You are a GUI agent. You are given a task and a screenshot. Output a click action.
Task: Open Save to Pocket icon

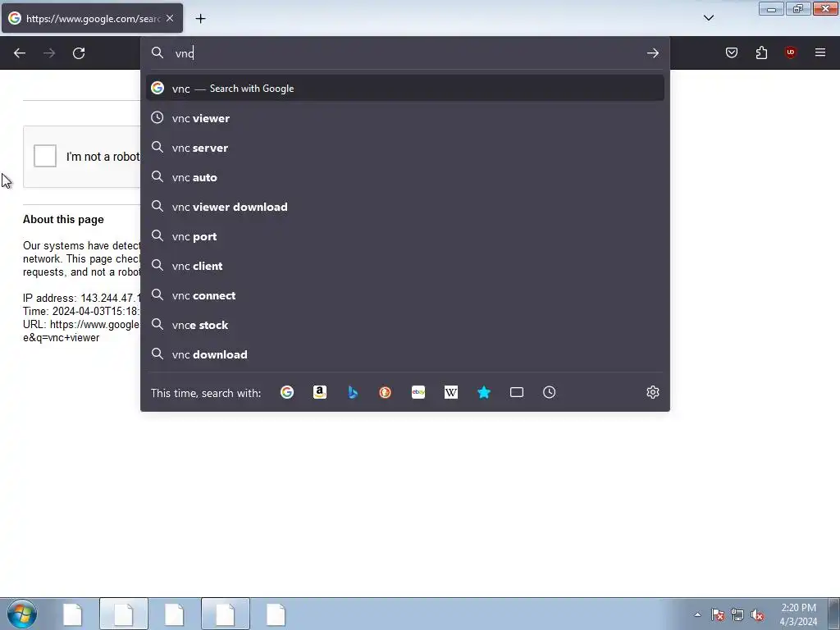(x=732, y=52)
